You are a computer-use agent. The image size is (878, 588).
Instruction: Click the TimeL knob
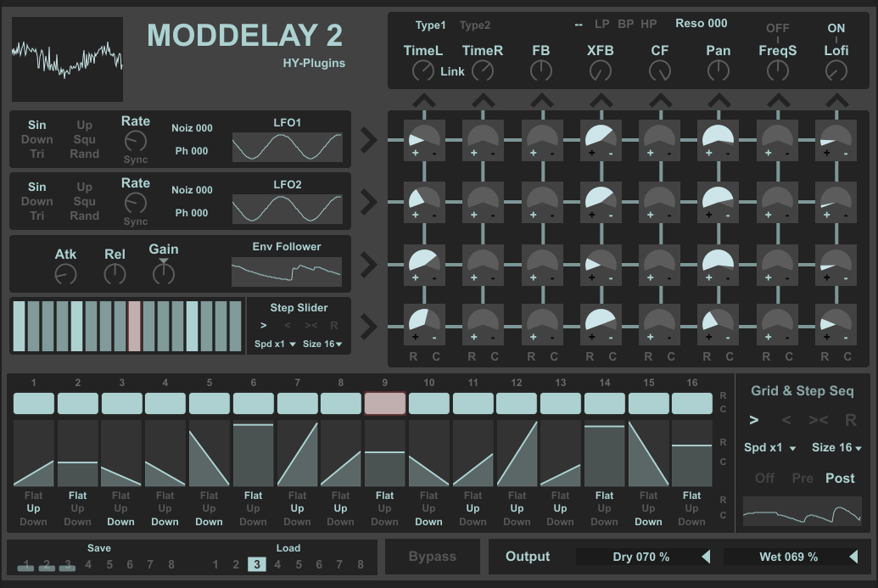(422, 72)
